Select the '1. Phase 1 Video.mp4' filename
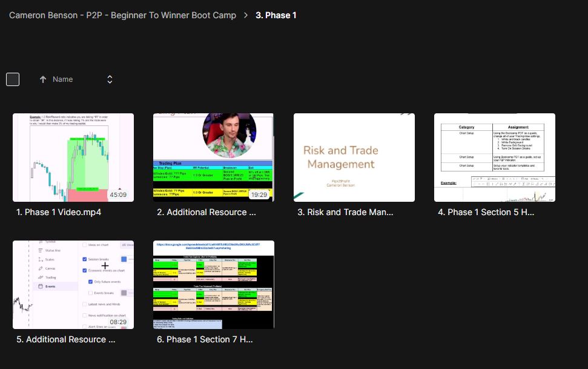588x369 pixels. click(x=59, y=212)
